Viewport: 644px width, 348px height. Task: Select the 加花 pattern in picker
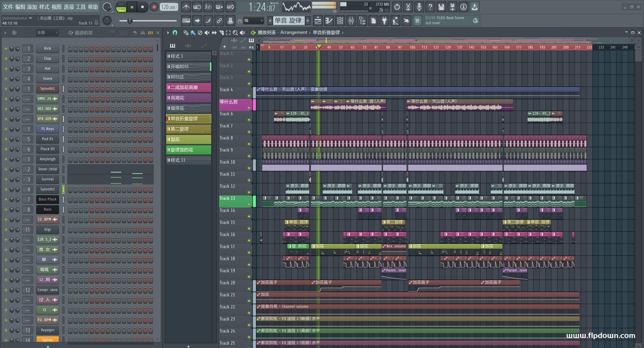189,139
